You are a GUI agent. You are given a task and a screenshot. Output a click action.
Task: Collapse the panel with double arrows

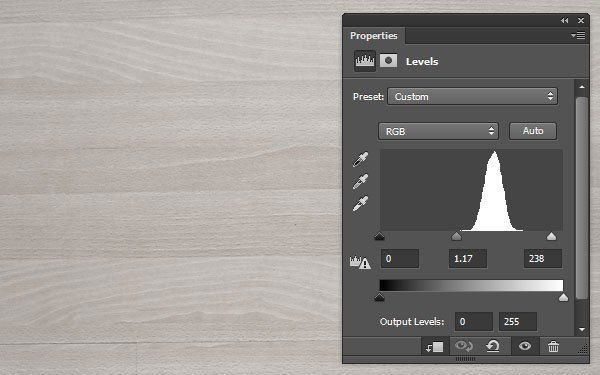(564, 21)
